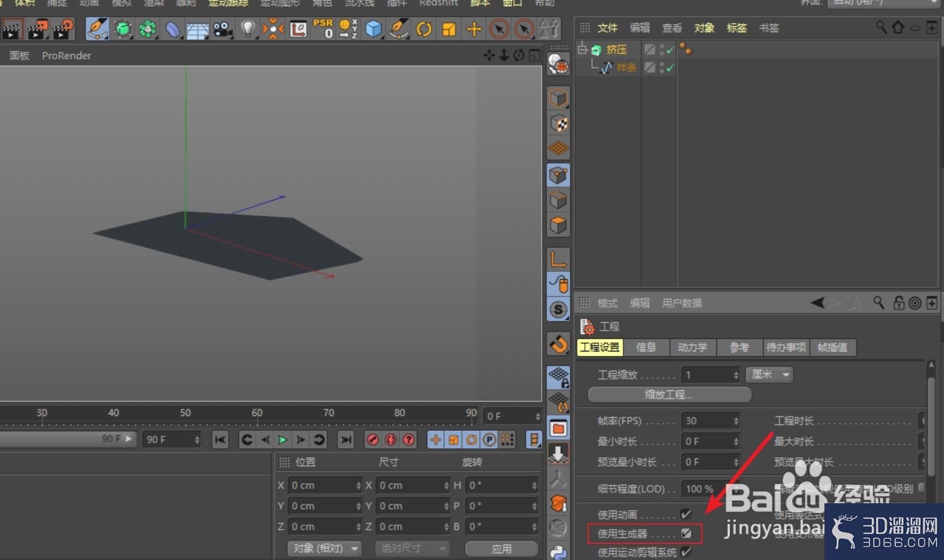Select the Rotate tool circular arrow
Screen dimensions: 944x560
[424, 29]
